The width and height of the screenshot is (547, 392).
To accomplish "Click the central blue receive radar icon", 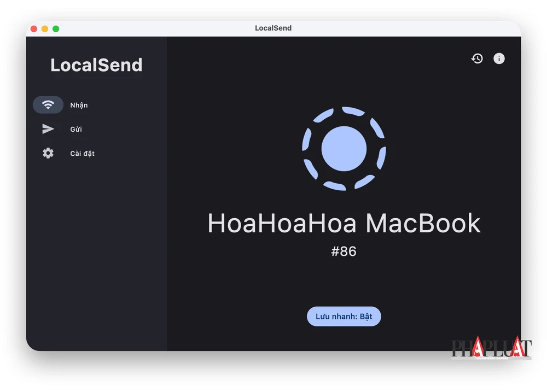I will [344, 149].
